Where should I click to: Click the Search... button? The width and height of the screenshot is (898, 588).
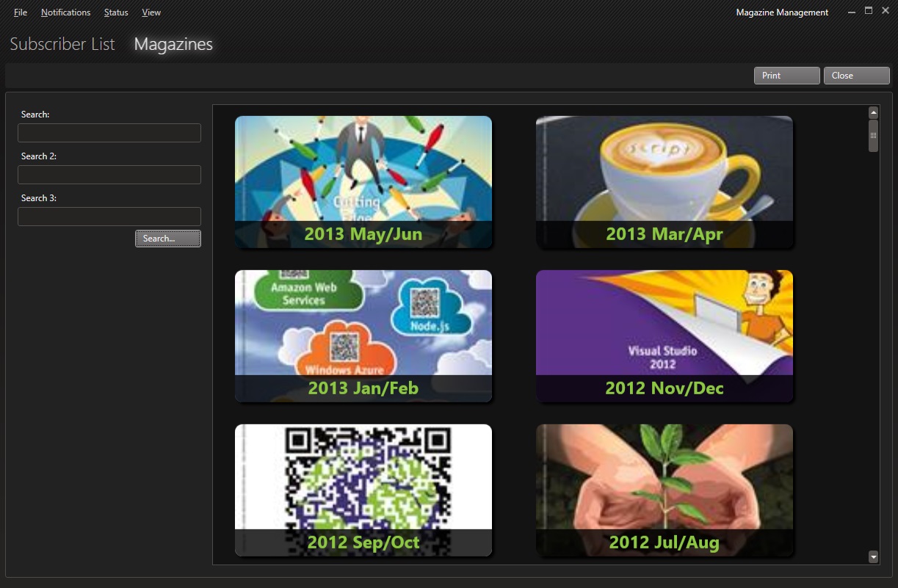click(167, 239)
